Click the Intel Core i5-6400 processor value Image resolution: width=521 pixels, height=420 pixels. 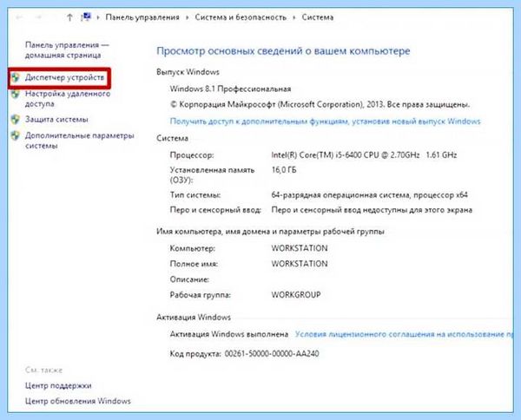(364, 155)
